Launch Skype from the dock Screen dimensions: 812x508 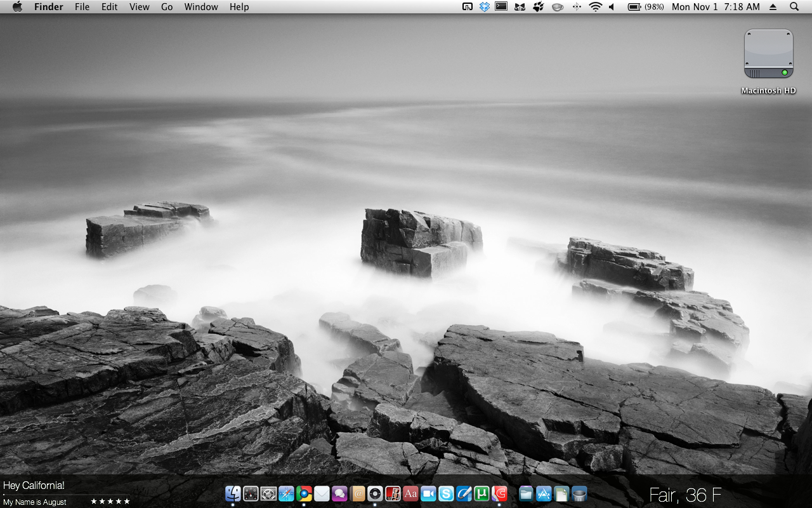click(x=446, y=493)
